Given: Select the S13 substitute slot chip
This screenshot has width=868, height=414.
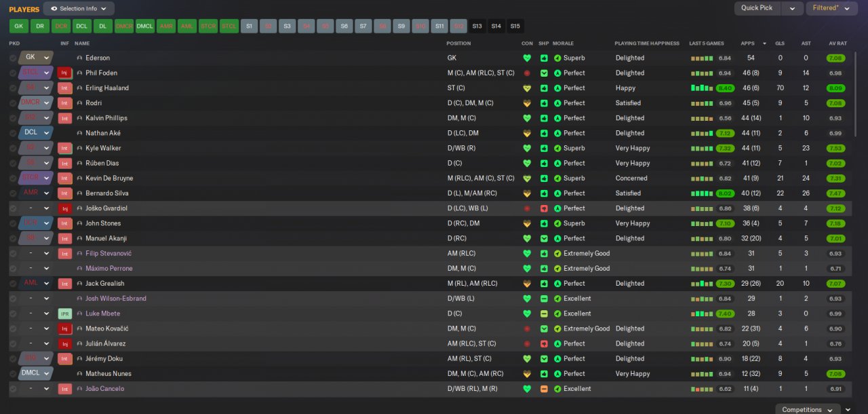Looking at the screenshot, I should pyautogui.click(x=477, y=26).
